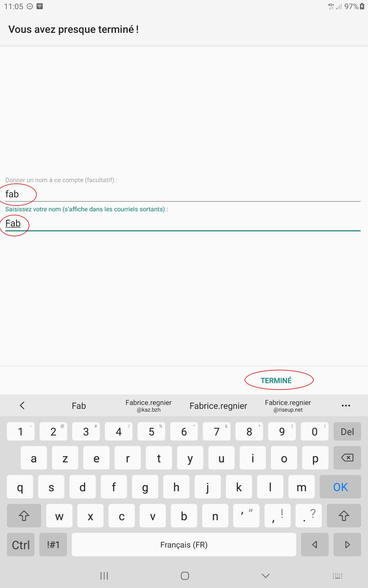This screenshot has height=588, width=368.
Task: Select the "Fab" word suggestion
Action: (79, 406)
